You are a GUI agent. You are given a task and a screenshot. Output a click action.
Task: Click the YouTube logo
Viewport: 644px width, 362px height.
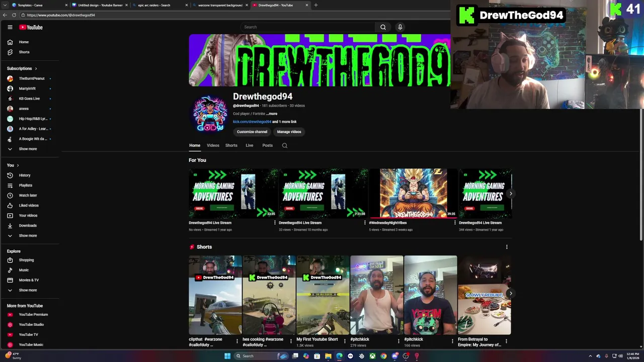tap(31, 27)
